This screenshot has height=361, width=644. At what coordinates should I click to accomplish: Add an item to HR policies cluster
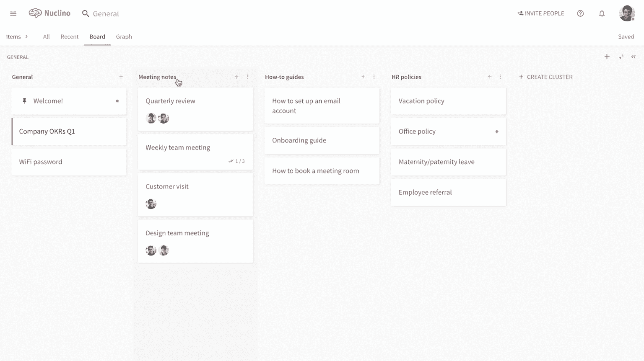click(x=489, y=77)
